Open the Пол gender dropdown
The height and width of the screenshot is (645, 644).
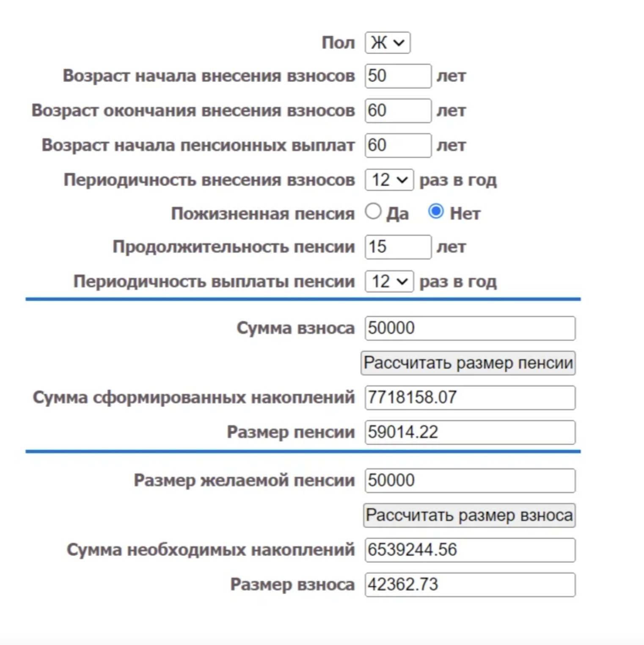coord(386,42)
